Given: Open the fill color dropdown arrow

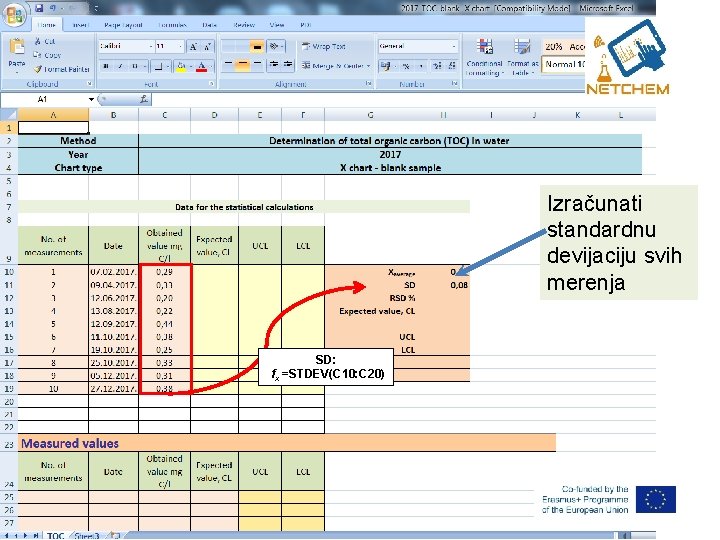Looking at the screenshot, I should (190, 67).
